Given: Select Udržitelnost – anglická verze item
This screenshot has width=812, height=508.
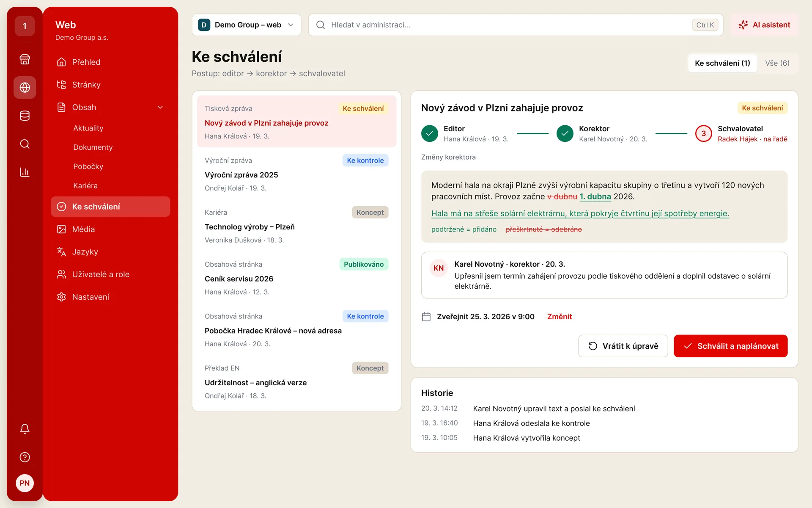Looking at the screenshot, I should pos(296,382).
